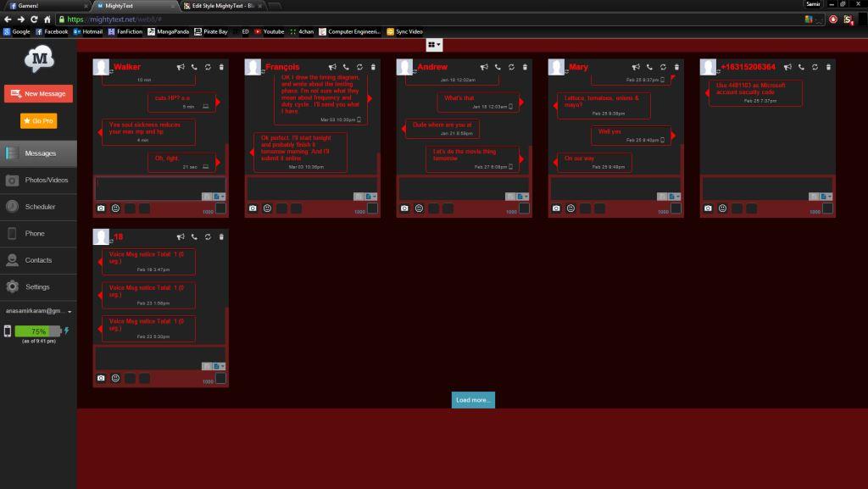
Task: Delete the Andrew conversation
Action: point(525,67)
